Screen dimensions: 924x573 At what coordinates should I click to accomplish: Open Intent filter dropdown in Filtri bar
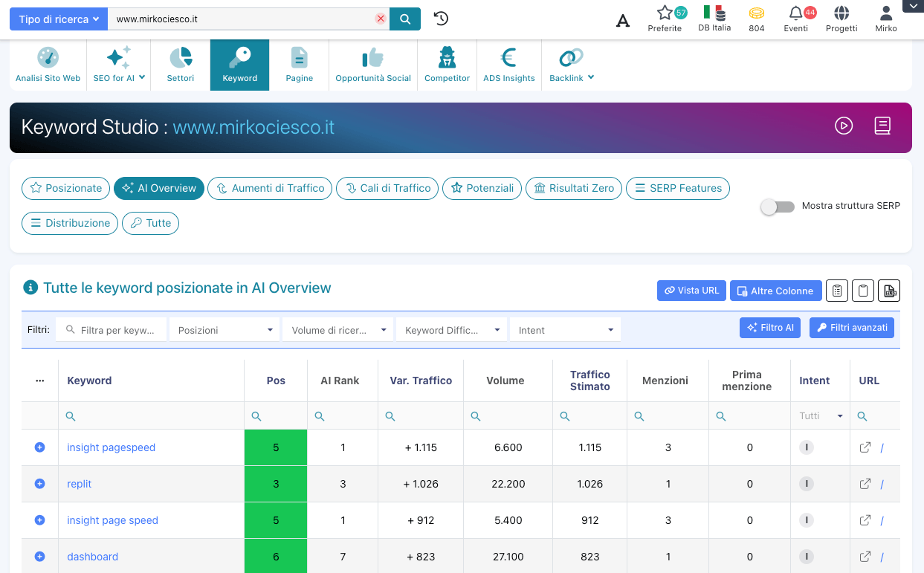pyautogui.click(x=565, y=330)
